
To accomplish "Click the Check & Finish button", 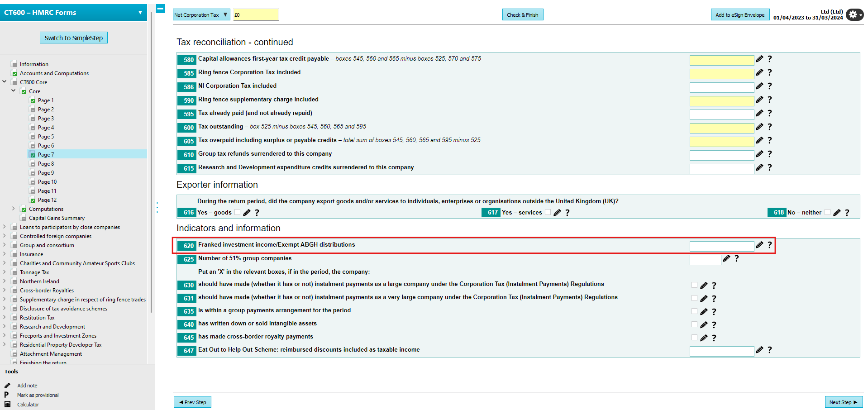I will click(x=522, y=15).
